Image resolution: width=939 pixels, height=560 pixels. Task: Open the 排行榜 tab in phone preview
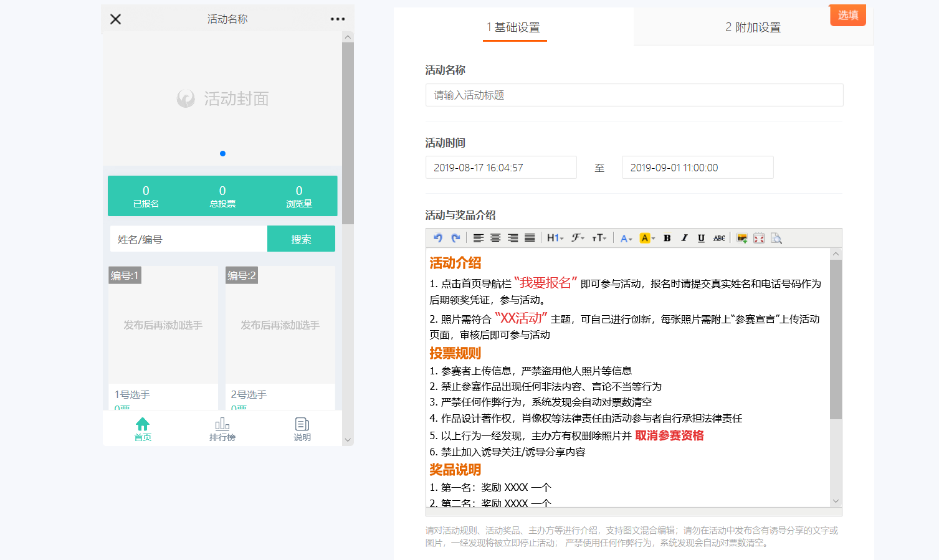point(222,429)
